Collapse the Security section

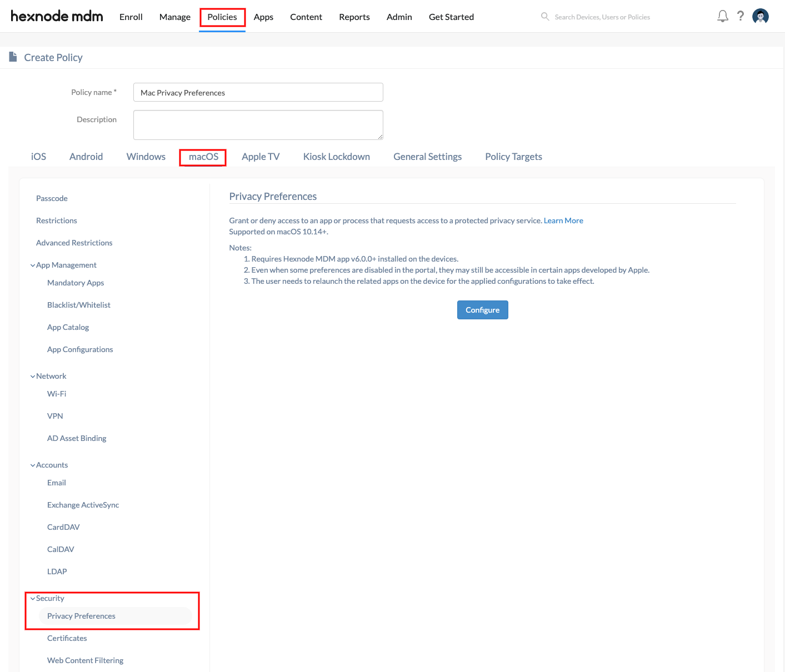click(33, 599)
